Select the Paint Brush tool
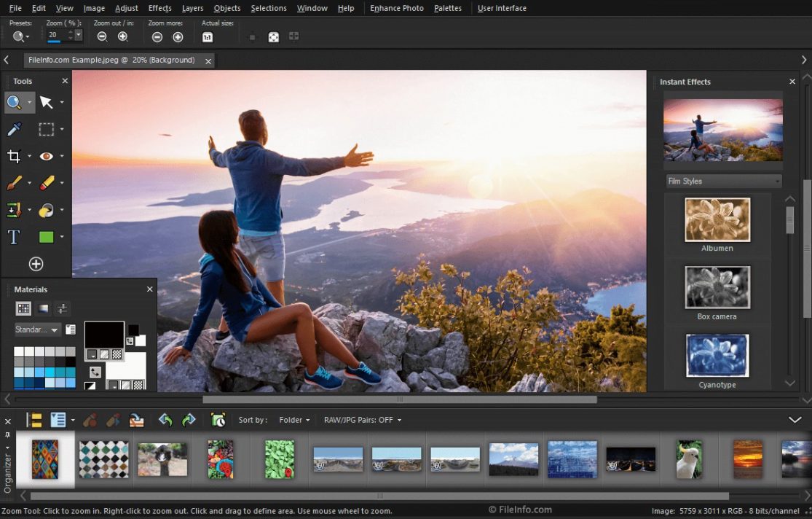 13,183
